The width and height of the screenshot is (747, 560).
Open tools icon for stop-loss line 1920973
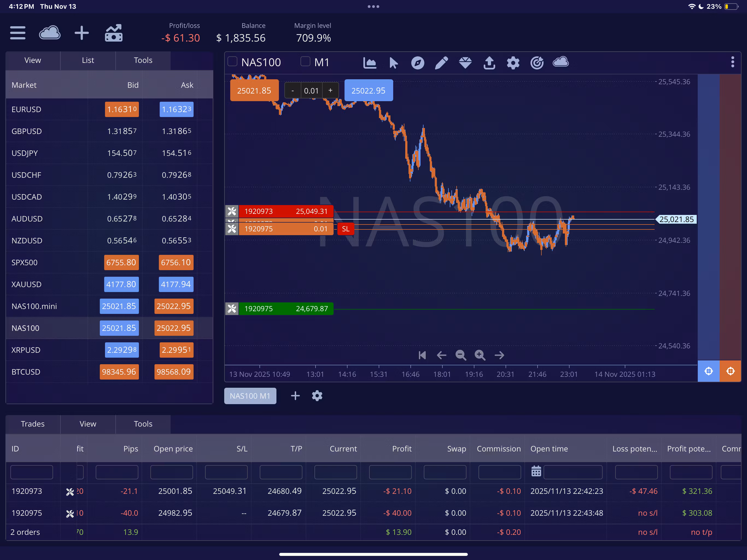[232, 211]
